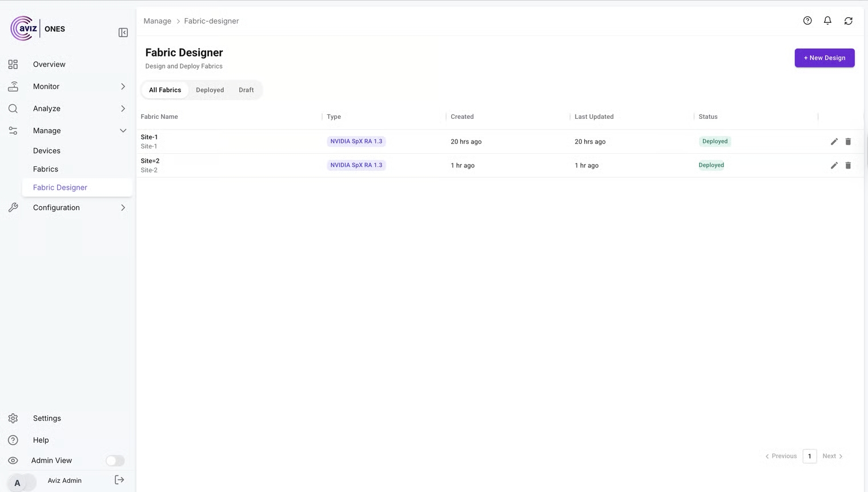Collapse the left sidebar panel

pos(123,33)
